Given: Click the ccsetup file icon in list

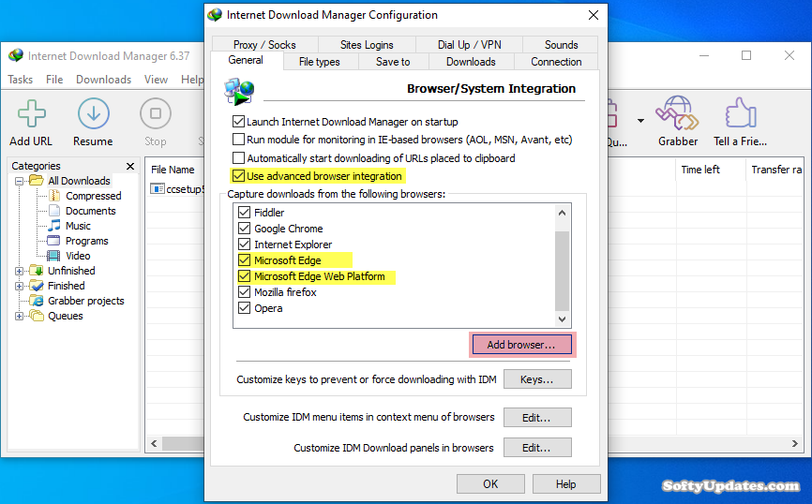Looking at the screenshot, I should (158, 189).
